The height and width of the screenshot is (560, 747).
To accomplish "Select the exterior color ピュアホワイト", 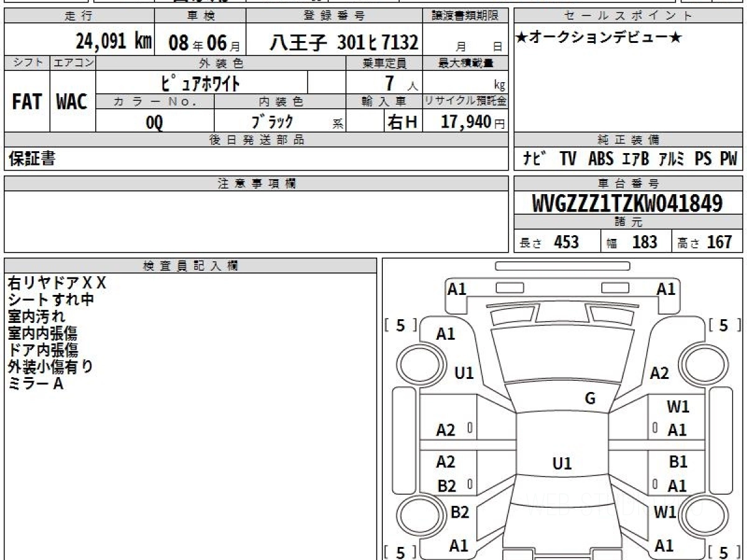I will coord(202,82).
